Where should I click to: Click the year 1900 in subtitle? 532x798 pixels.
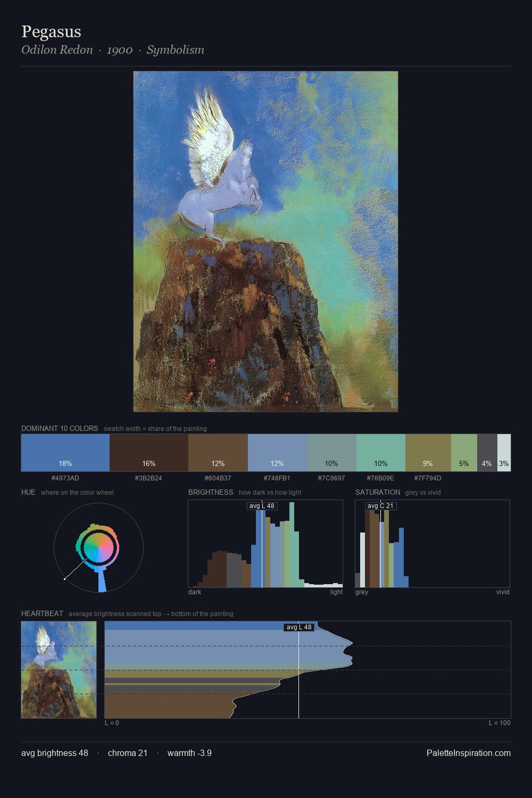click(x=120, y=50)
